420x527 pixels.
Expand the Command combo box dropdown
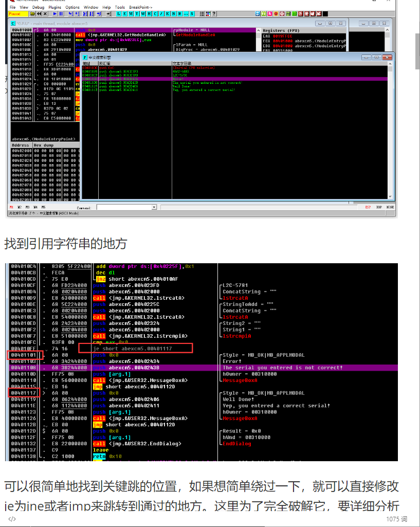tap(154, 207)
